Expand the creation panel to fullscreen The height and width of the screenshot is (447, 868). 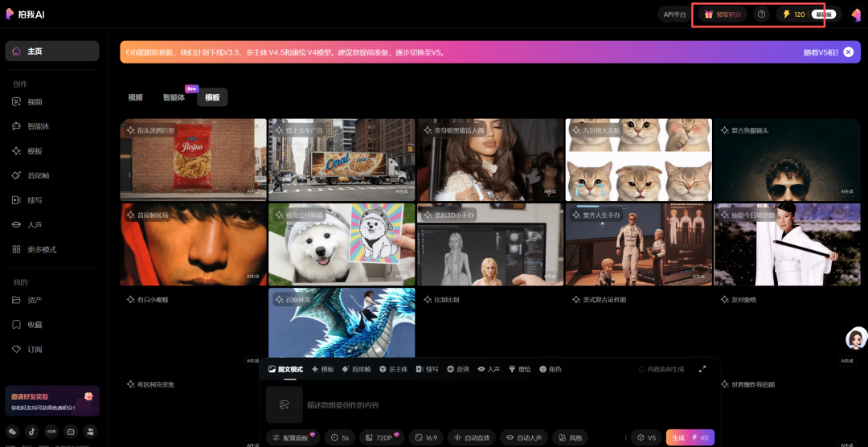702,369
